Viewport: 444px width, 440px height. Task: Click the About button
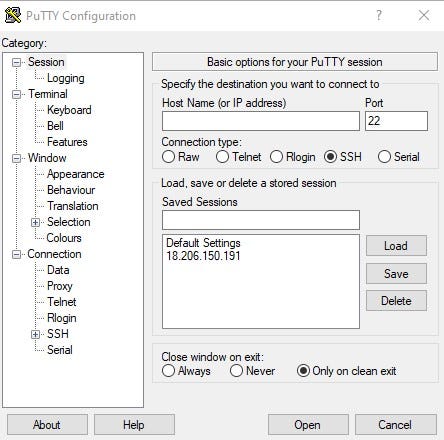pyautogui.click(x=47, y=425)
